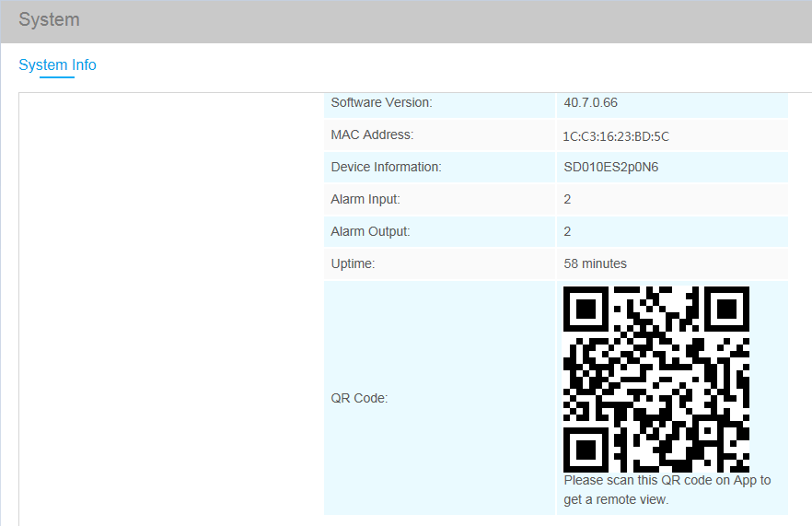Select uptime value 58 minutes

[595, 263]
